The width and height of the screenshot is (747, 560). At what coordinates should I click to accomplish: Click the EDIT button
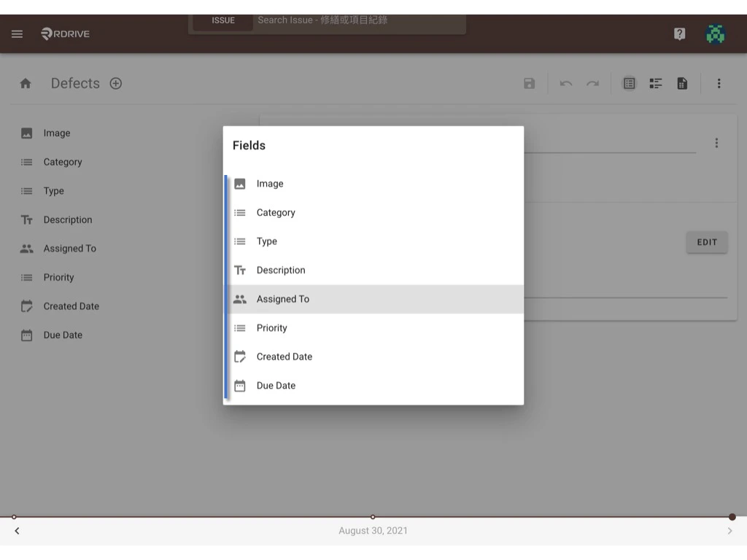706,242
